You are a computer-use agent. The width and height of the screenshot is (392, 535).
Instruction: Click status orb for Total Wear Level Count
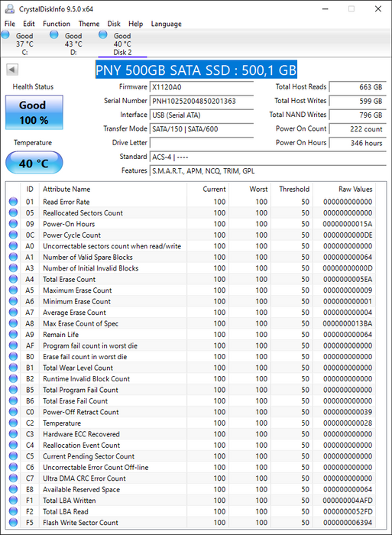coord(13,368)
